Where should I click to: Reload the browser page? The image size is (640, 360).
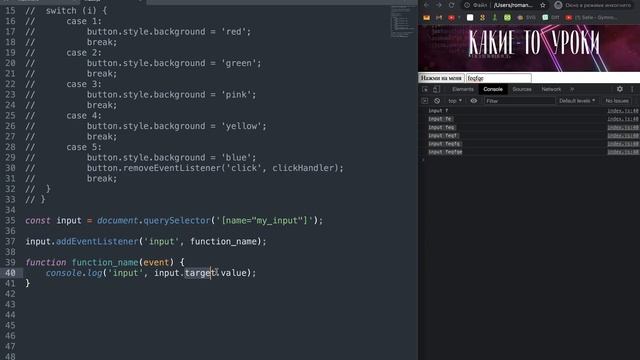pyautogui.click(x=451, y=5)
